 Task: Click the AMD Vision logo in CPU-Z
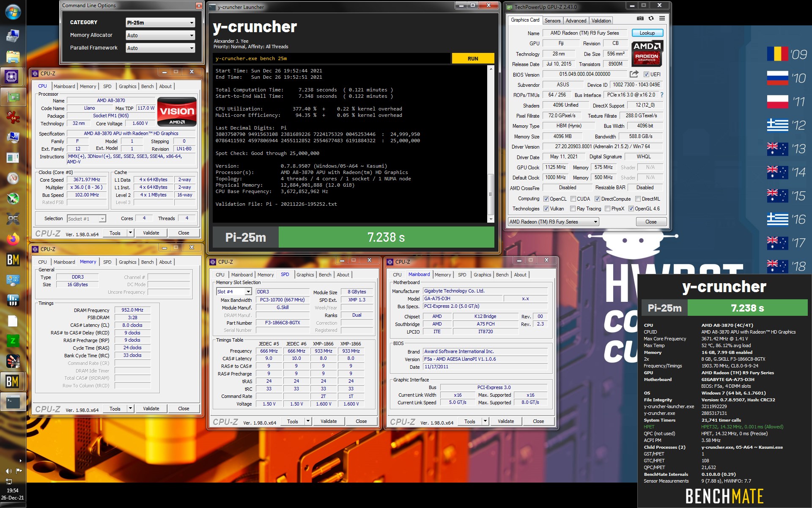[177, 112]
